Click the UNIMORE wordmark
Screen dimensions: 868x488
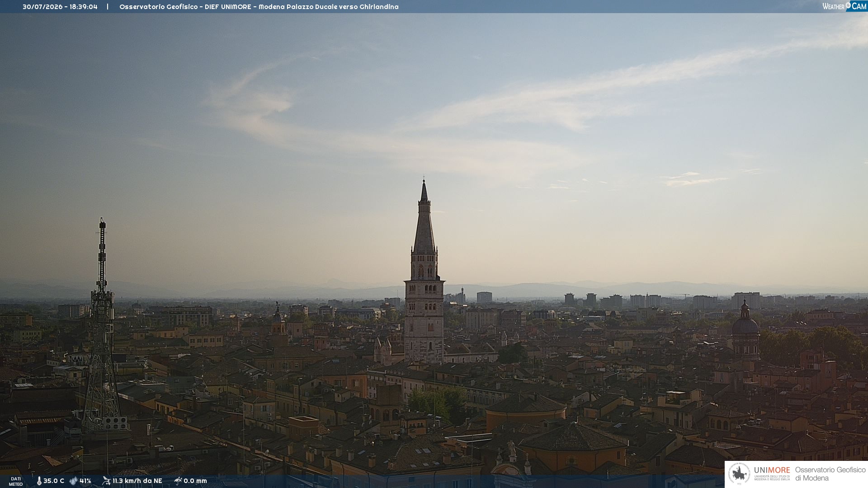coord(772,470)
